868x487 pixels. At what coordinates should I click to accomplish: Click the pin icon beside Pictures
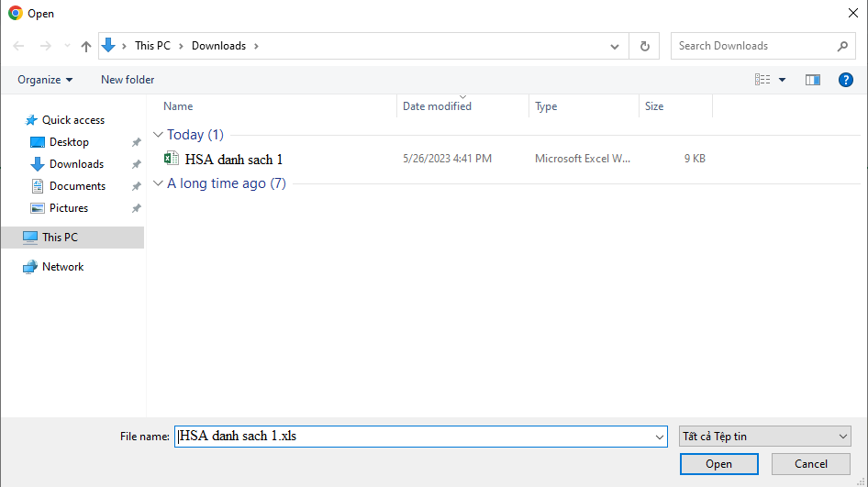tap(136, 208)
